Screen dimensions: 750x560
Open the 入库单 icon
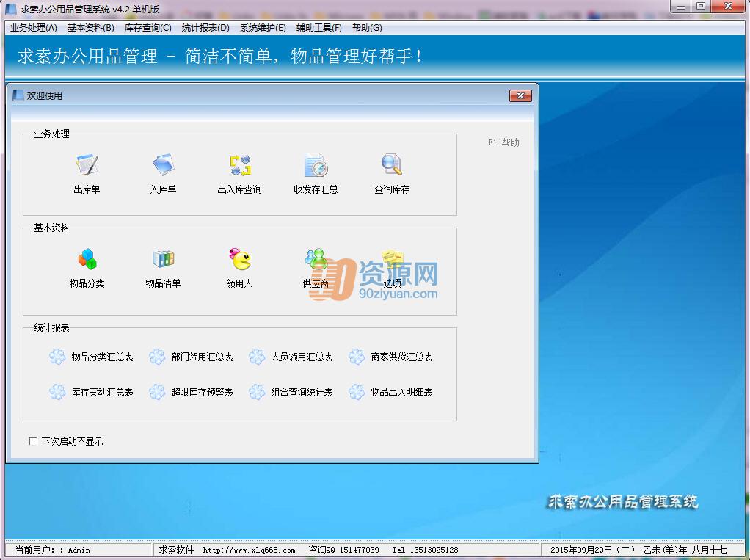[164, 165]
